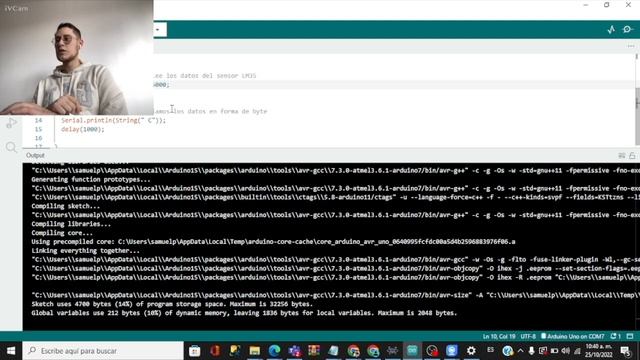Click line number 16 in gutter
The width and height of the screenshot is (640, 360).
click(x=38, y=138)
